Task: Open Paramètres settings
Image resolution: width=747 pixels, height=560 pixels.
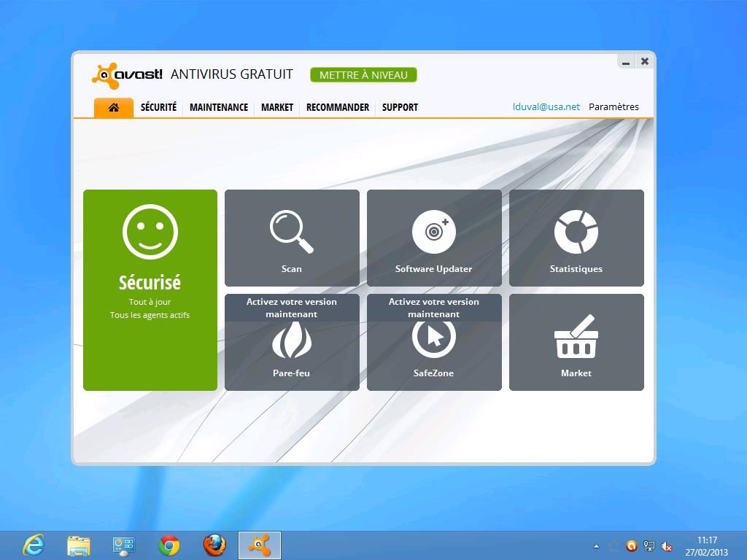Action: coord(614,106)
